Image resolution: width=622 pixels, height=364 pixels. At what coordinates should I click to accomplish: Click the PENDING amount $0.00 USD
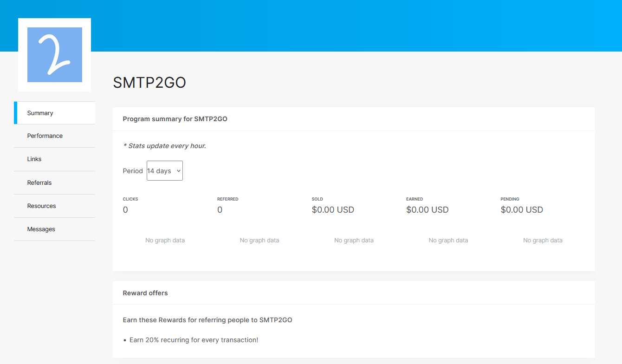pos(522,210)
